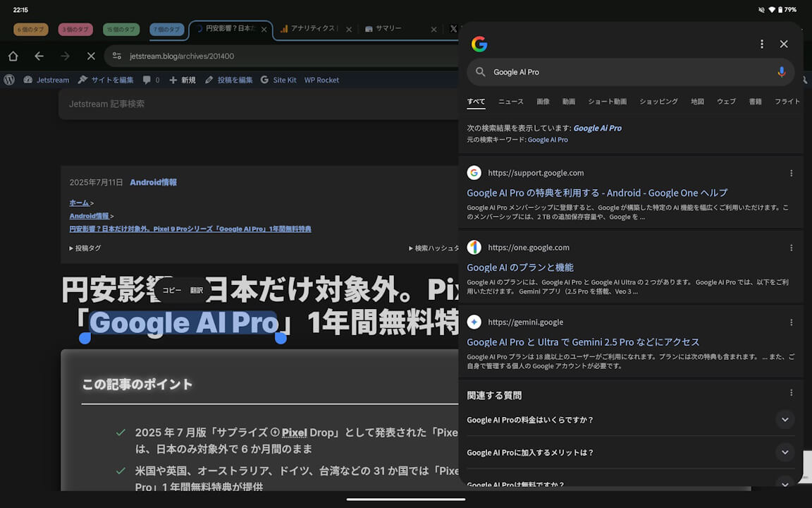The image size is (812, 508).
Task: Select the 書籍 search tab
Action: coord(756,102)
